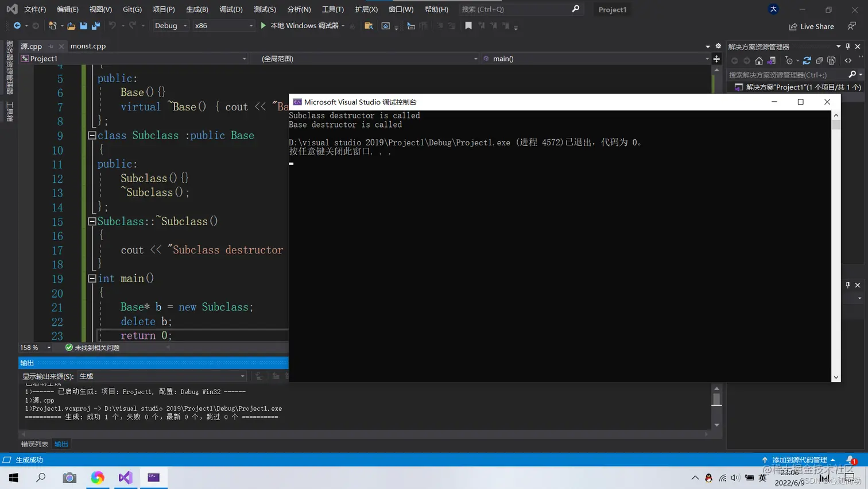
Task: Open the 编辑(E) menu
Action: (x=68, y=9)
